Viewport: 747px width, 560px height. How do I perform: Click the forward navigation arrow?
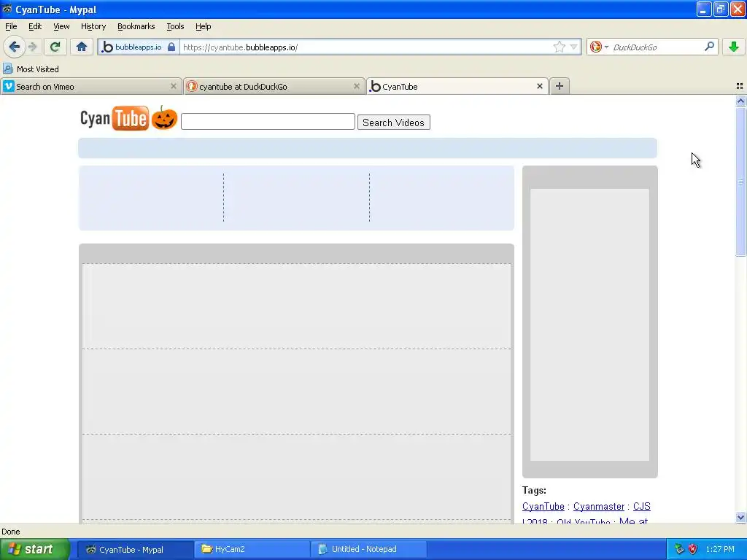click(32, 47)
